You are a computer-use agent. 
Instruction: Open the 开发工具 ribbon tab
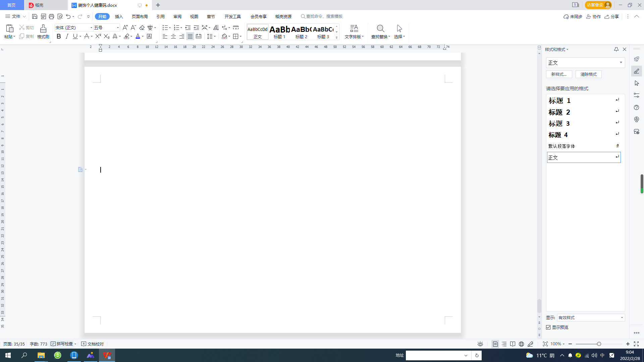point(233,16)
